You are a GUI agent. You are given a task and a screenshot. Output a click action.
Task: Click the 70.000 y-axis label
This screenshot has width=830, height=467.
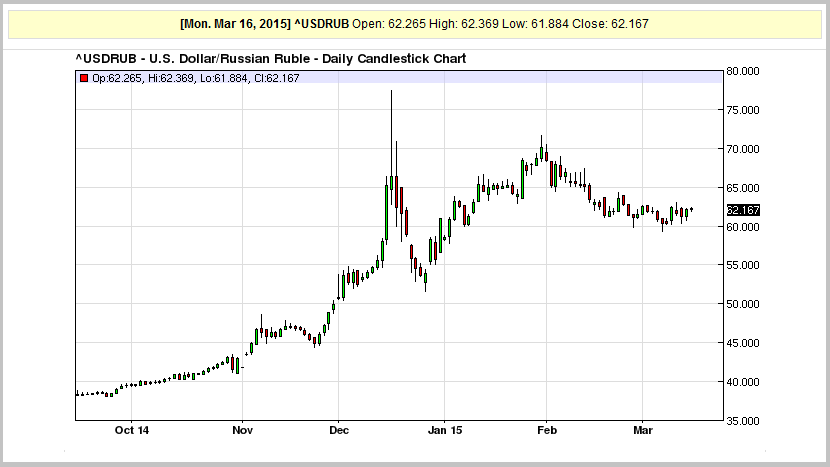(x=743, y=149)
